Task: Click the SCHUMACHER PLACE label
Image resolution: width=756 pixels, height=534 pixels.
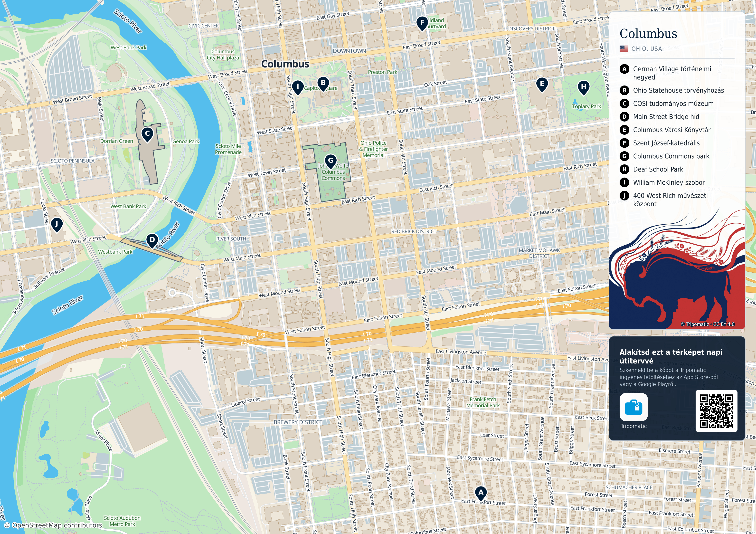Action: coord(629,487)
